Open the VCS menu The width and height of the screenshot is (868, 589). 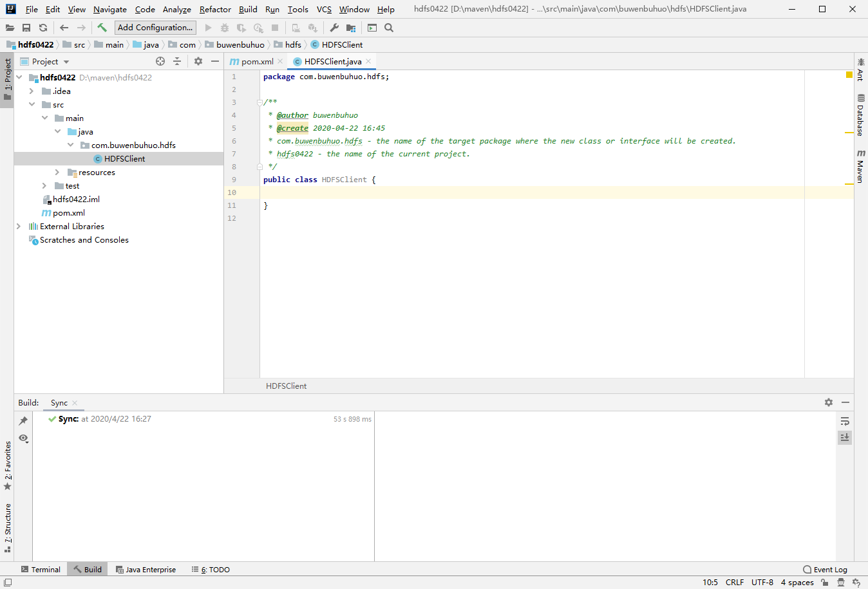tap(324, 9)
